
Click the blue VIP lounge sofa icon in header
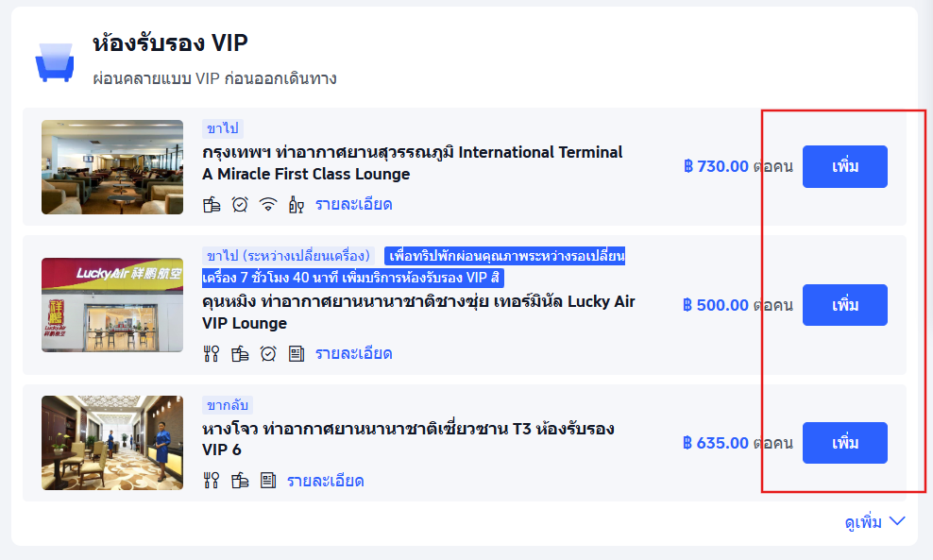55,60
